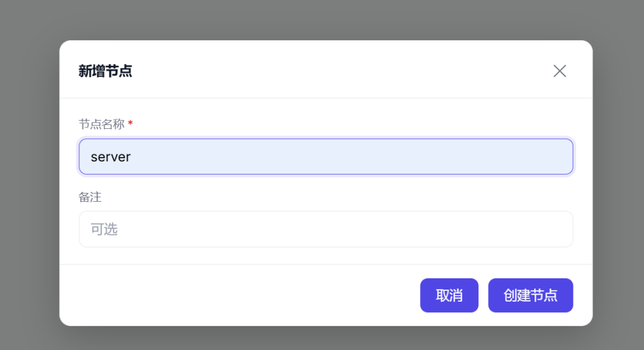This screenshot has height=350, width=644.
Task: Click empty area right of the 备注 placeholder
Action: pos(377,229)
